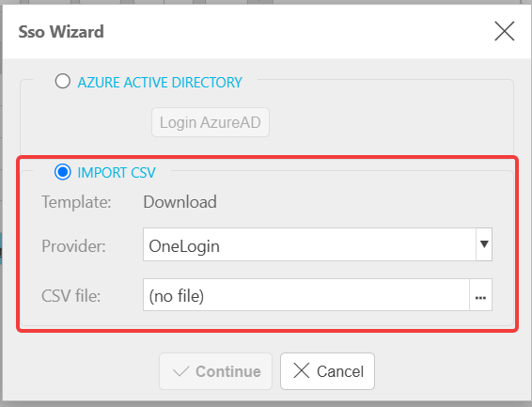Click the AZURE ACTIVE DIRECTORY label

[160, 83]
